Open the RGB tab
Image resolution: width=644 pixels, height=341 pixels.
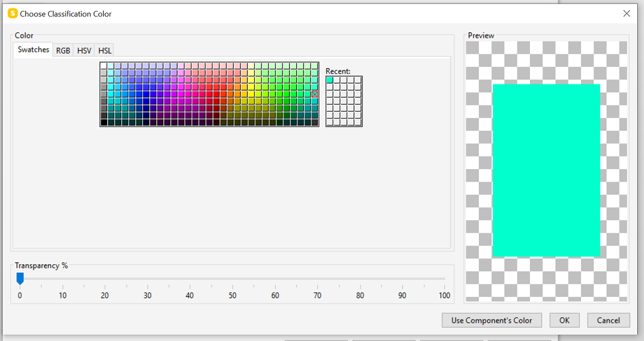pyautogui.click(x=63, y=50)
